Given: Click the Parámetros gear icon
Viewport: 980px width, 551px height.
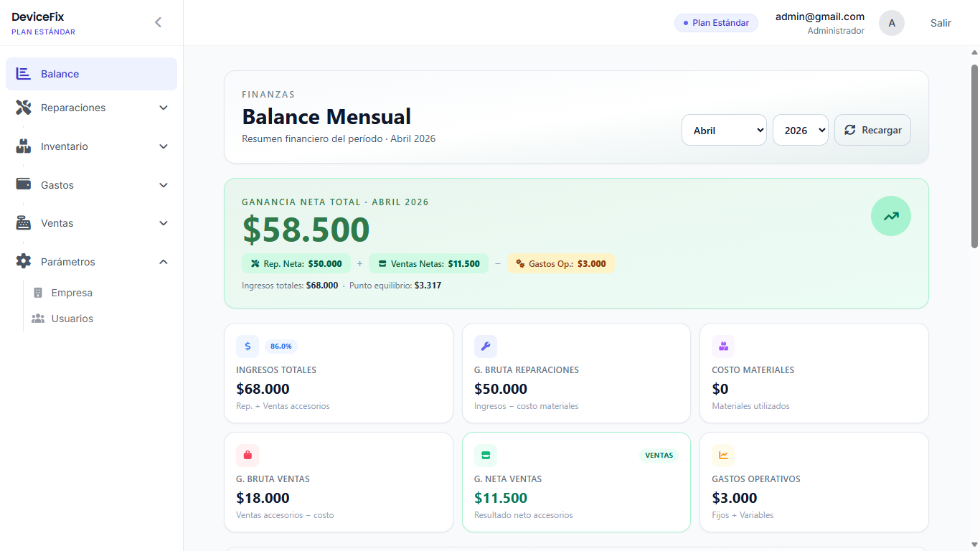Looking at the screenshot, I should (x=22, y=261).
